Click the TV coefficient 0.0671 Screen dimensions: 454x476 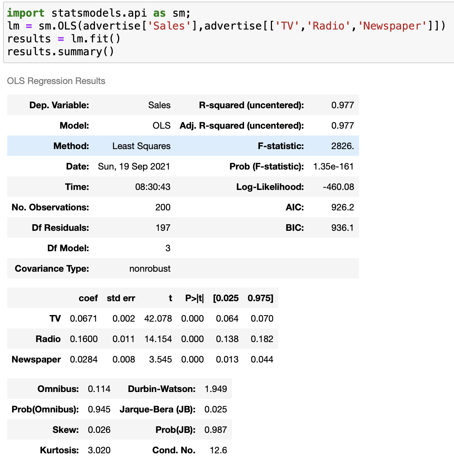pyautogui.click(x=84, y=319)
